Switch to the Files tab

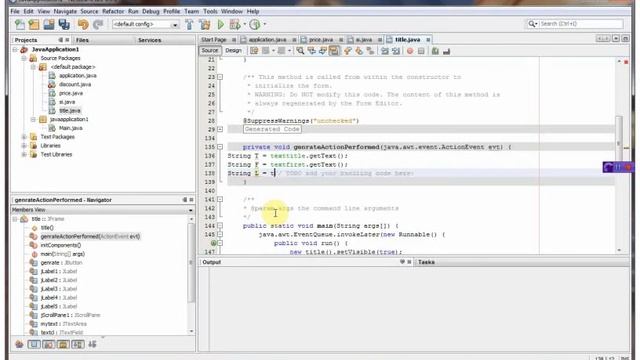[x=82, y=40]
